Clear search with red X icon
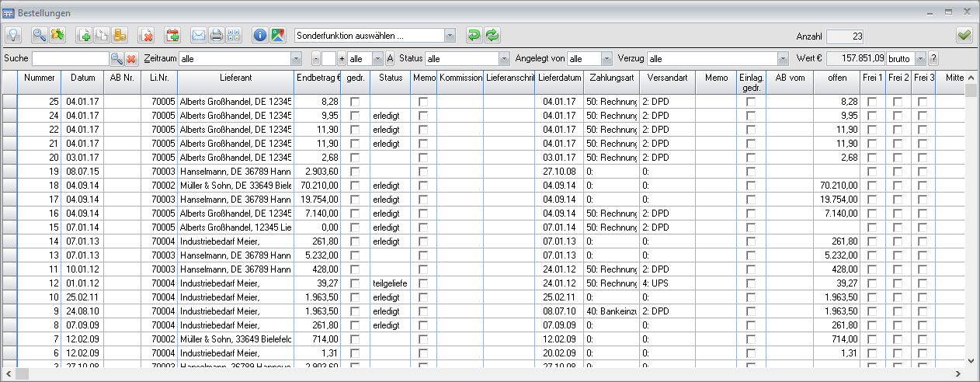Image resolution: width=980 pixels, height=382 pixels. coord(131,59)
